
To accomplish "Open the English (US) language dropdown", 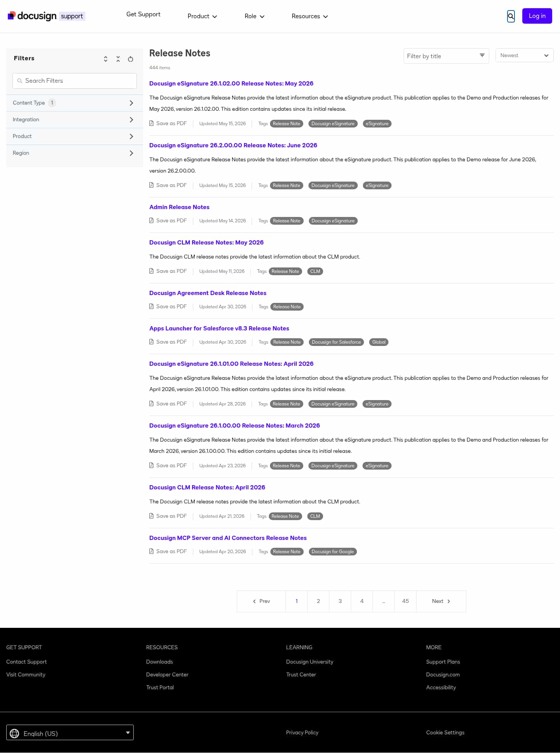I will tap(70, 732).
